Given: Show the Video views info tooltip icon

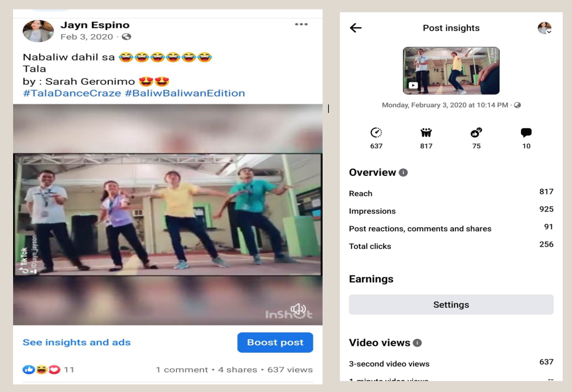Looking at the screenshot, I should [417, 343].
